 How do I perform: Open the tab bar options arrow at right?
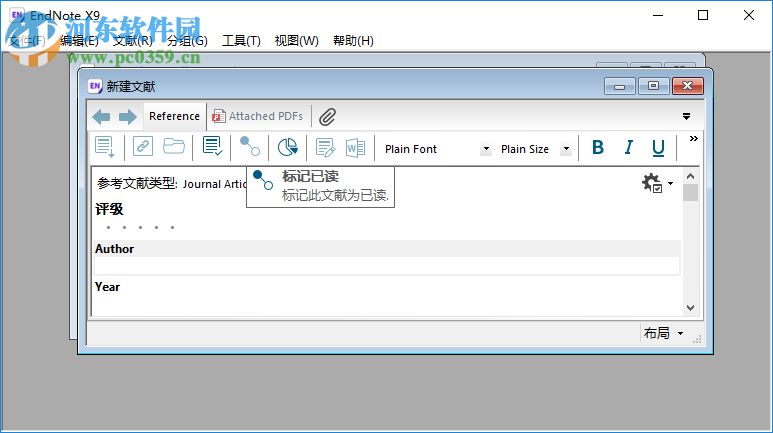pos(686,117)
